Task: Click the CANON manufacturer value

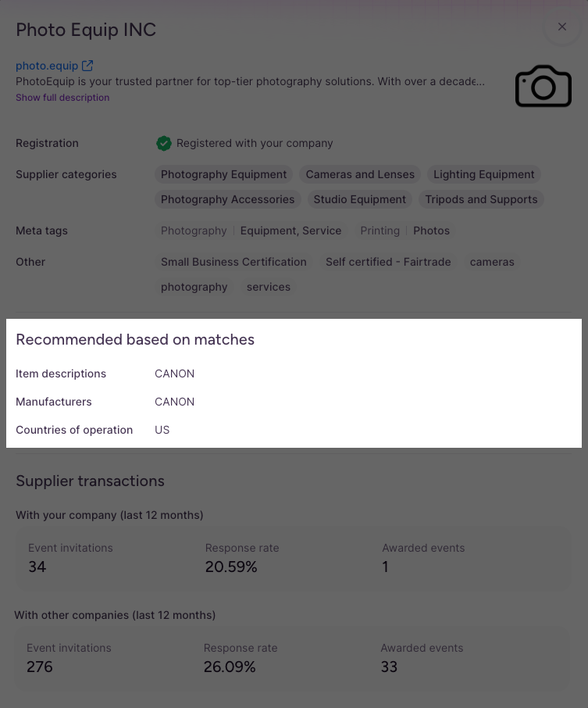Action: (x=175, y=402)
